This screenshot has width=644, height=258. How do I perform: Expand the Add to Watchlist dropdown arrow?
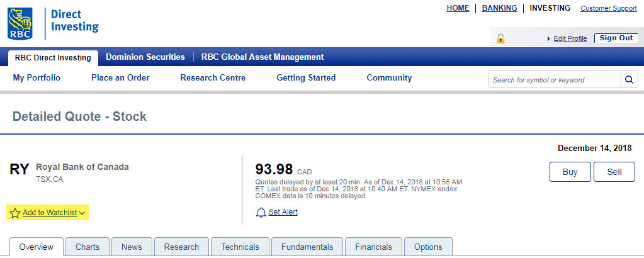82,213
